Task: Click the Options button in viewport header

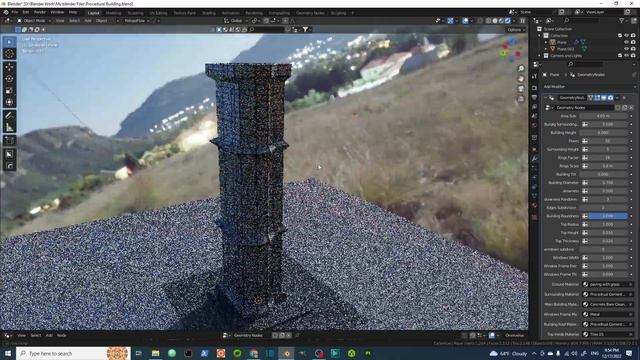Action: (x=516, y=29)
